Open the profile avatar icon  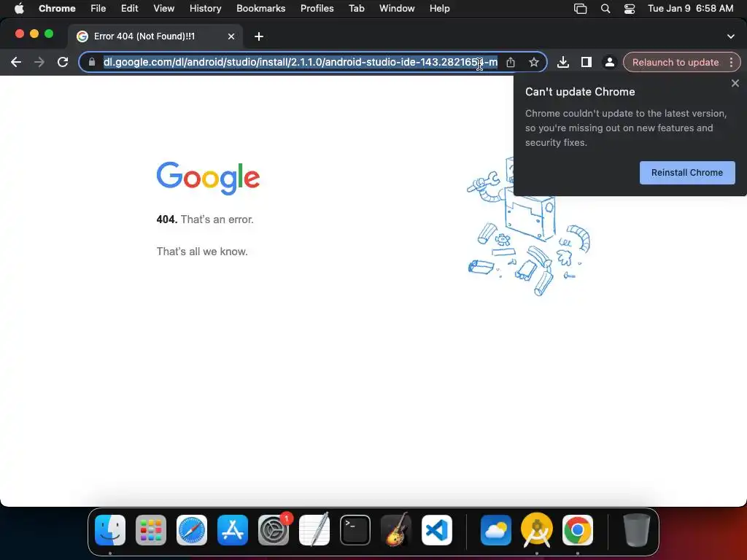coord(609,62)
